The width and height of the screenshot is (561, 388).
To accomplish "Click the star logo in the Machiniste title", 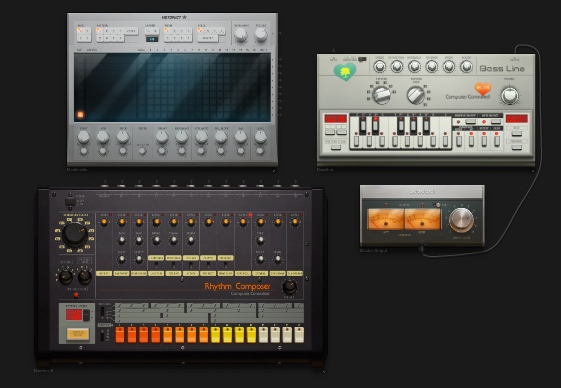I will coord(185,17).
